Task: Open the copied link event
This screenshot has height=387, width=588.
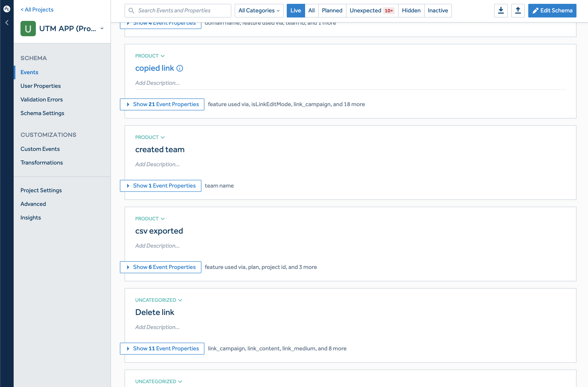Action: pyautogui.click(x=154, y=68)
